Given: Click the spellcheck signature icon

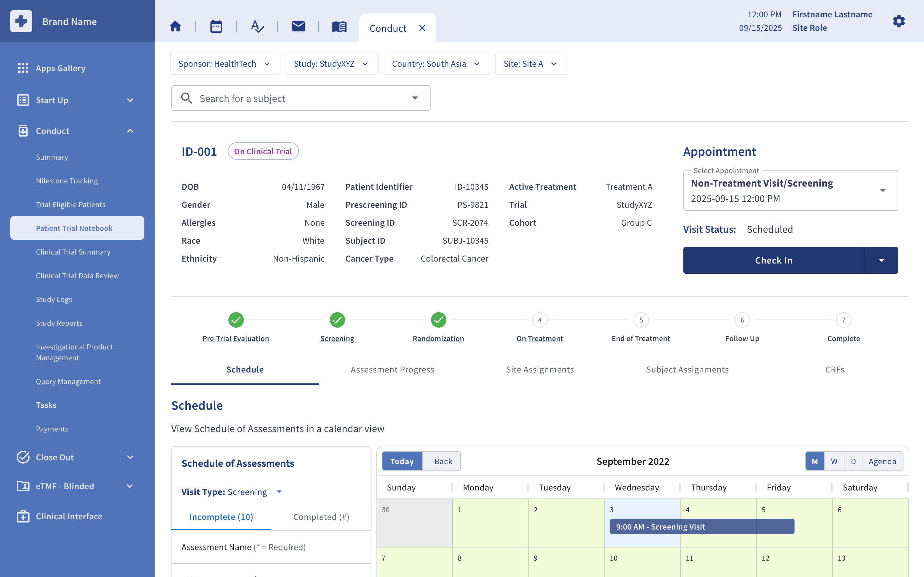Looking at the screenshot, I should pos(257,26).
